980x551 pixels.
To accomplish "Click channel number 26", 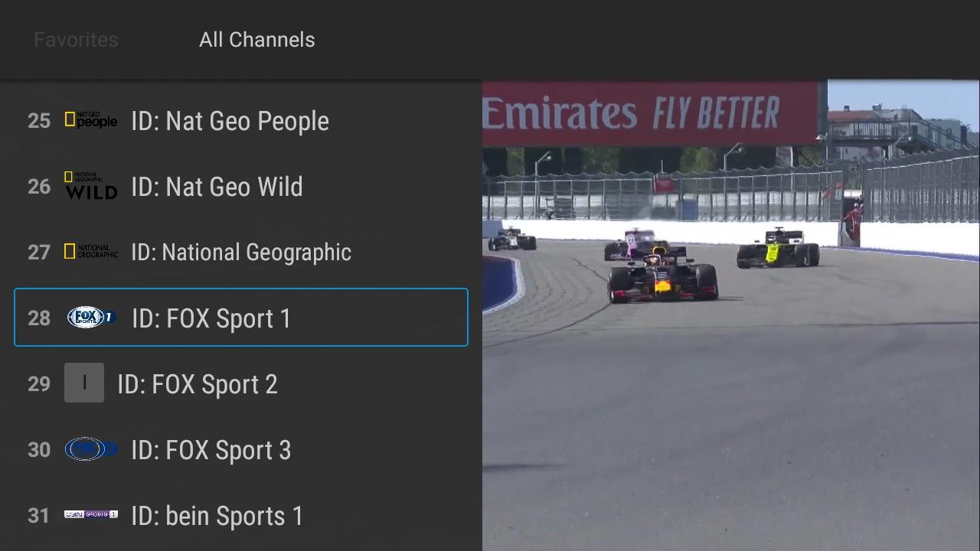I will click(x=39, y=187).
